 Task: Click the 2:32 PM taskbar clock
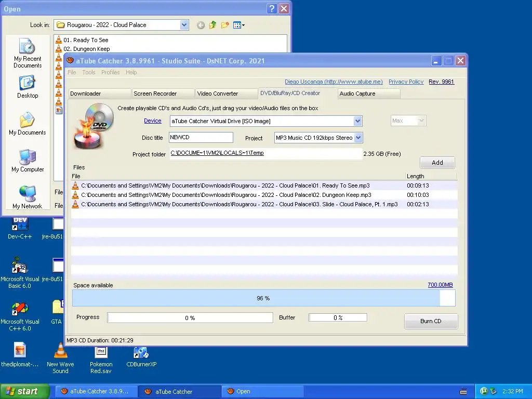pyautogui.click(x=513, y=392)
